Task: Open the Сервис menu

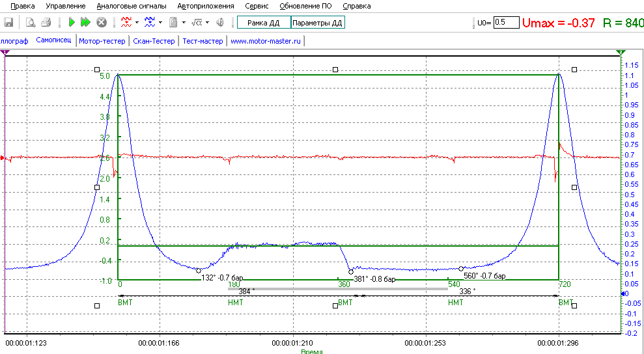Action: tap(257, 6)
